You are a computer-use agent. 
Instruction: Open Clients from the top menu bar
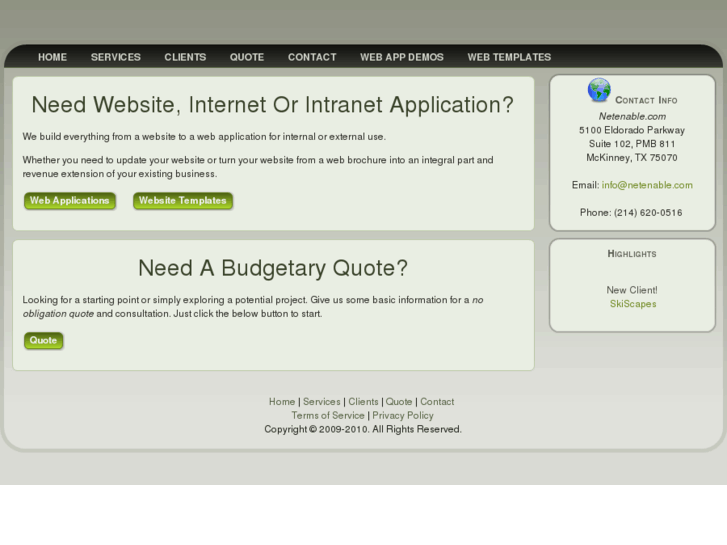(x=185, y=57)
